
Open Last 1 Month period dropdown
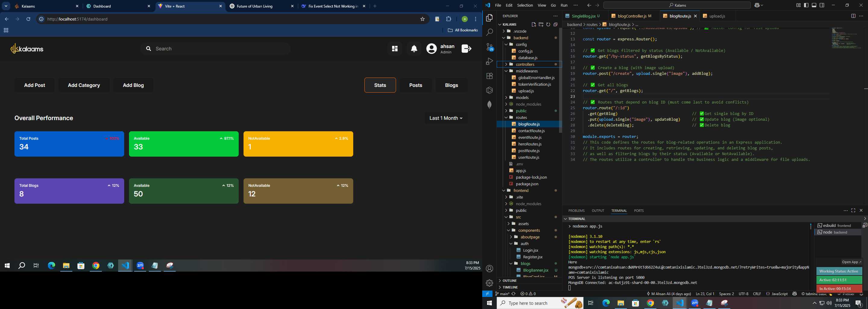446,118
